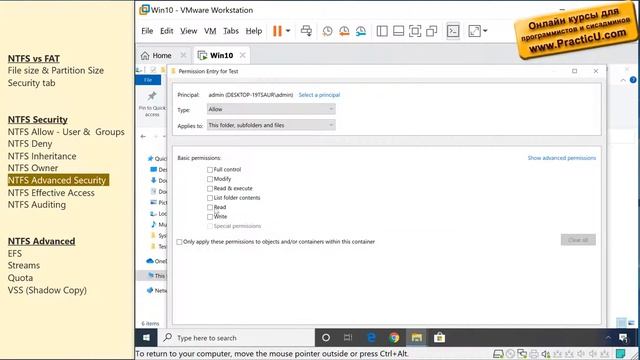The width and height of the screenshot is (640, 360).
Task: Click the printer device icon in VMware status bar
Action: click(x=533, y=354)
